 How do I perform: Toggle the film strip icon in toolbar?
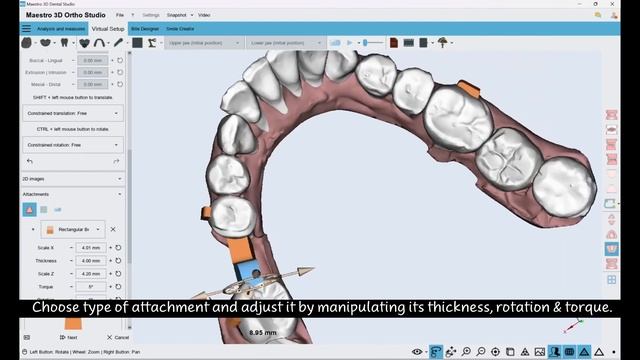409,42
